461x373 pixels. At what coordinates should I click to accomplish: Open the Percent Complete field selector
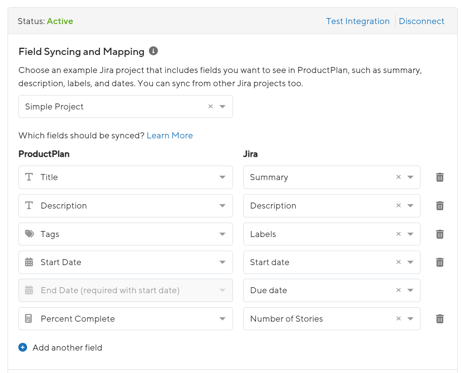click(125, 319)
